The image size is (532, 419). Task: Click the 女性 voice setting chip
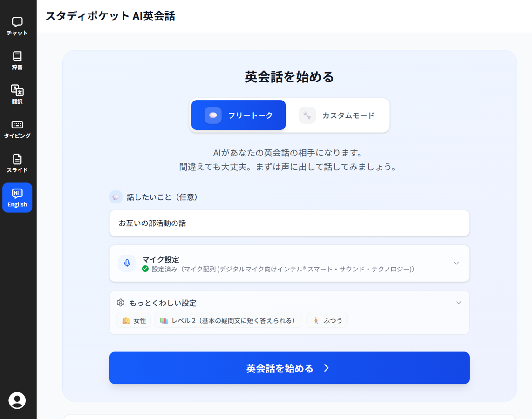134,320
